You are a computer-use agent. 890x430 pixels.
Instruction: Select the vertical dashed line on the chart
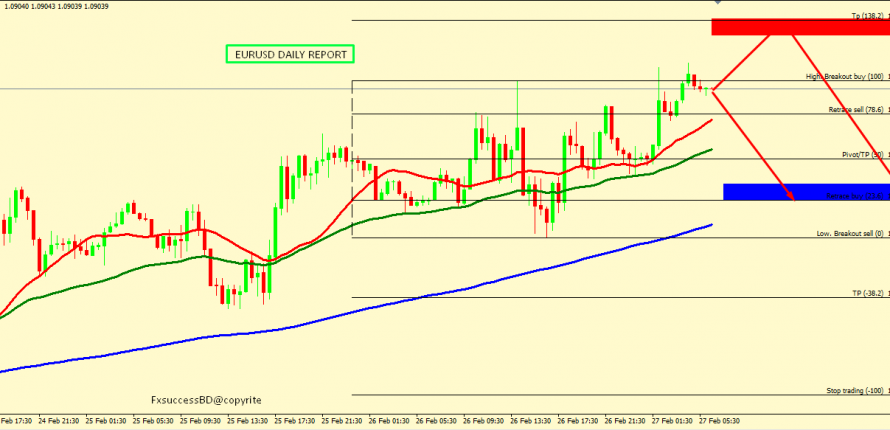[x=353, y=160]
